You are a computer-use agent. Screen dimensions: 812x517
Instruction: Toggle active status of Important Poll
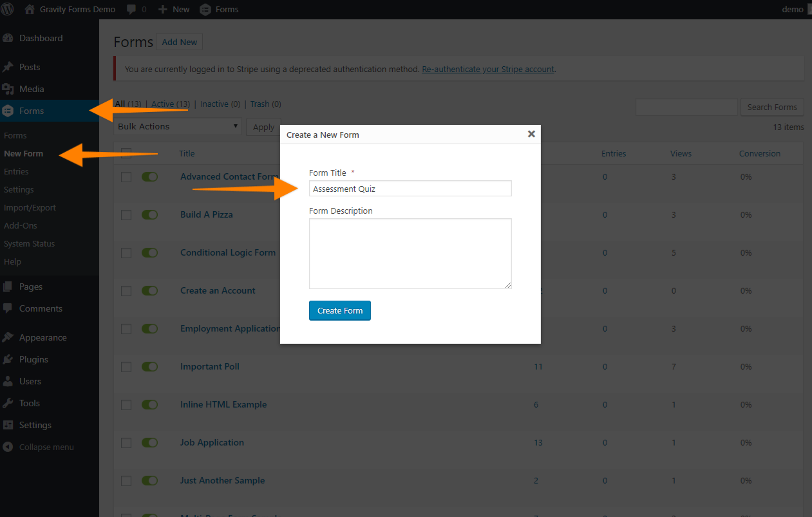(x=149, y=367)
